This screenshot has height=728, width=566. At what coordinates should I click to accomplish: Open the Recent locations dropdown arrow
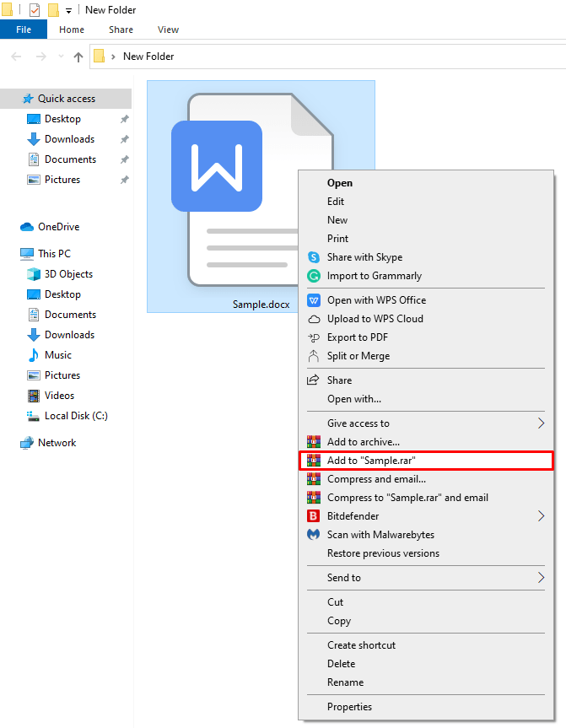tap(61, 57)
